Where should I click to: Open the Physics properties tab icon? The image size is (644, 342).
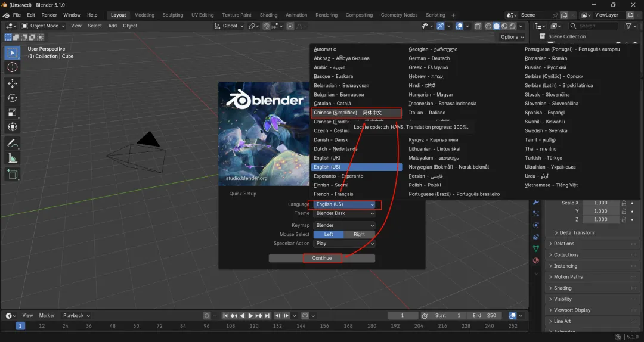[x=536, y=225]
